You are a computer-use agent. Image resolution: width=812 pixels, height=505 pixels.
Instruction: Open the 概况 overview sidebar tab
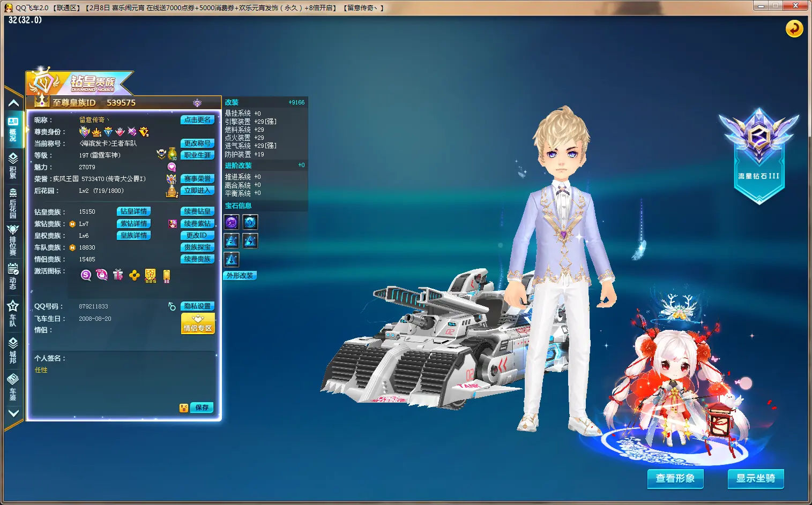click(x=13, y=129)
